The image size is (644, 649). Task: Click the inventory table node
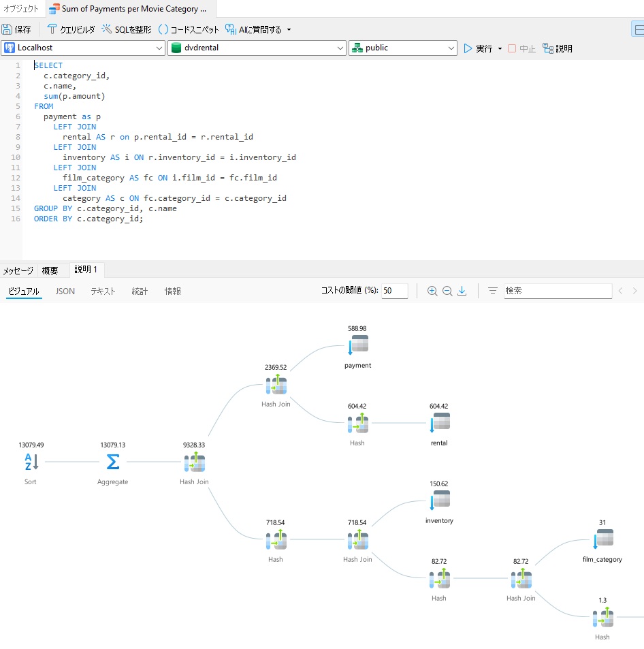click(440, 500)
